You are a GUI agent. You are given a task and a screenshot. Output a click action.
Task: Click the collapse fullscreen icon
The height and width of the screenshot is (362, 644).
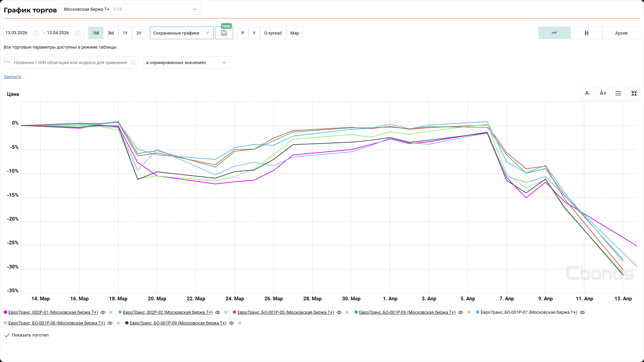coord(634,93)
